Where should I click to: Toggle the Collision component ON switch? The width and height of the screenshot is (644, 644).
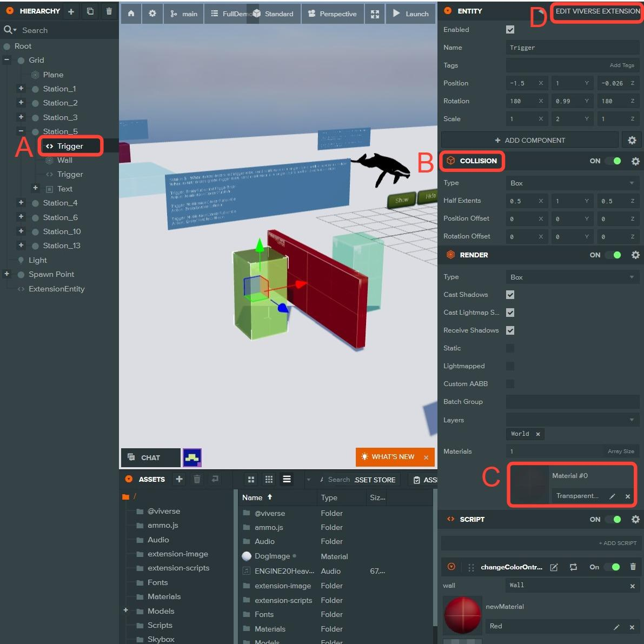(614, 161)
